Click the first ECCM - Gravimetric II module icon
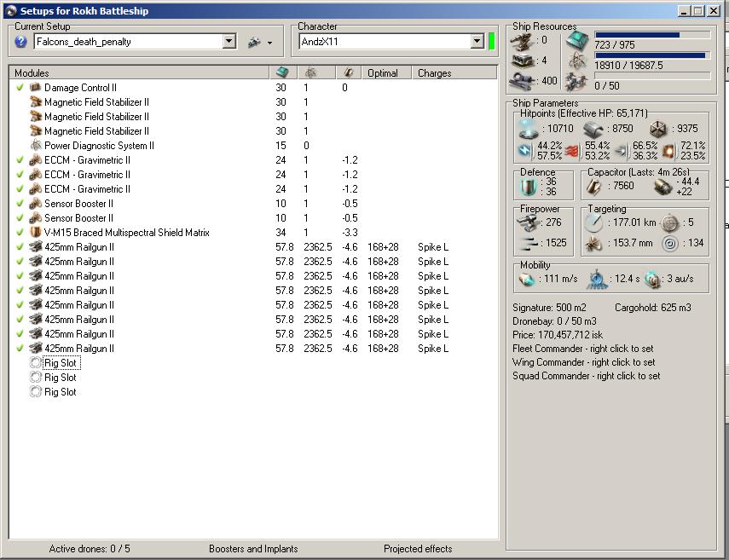This screenshot has height=560, width=729. [36, 160]
